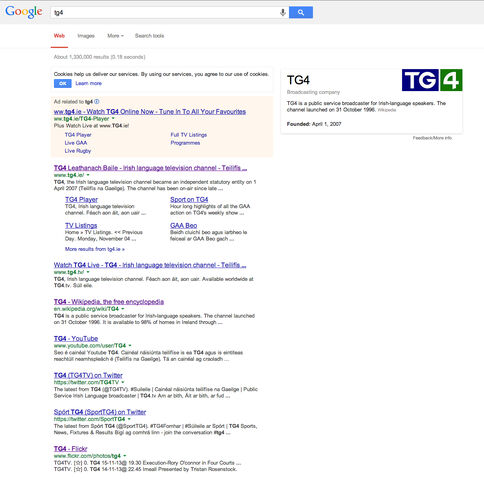Expand the arrow next to the flickr.com/photos/tg4 URL
This screenshot has height=479, width=484.
[125, 456]
